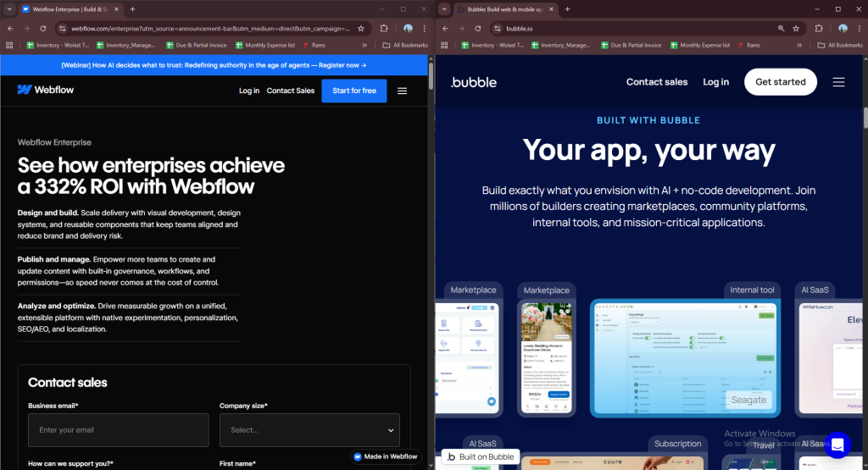Viewport: 868px width, 470px height.
Task: Click the Business email input field
Action: pos(119,430)
